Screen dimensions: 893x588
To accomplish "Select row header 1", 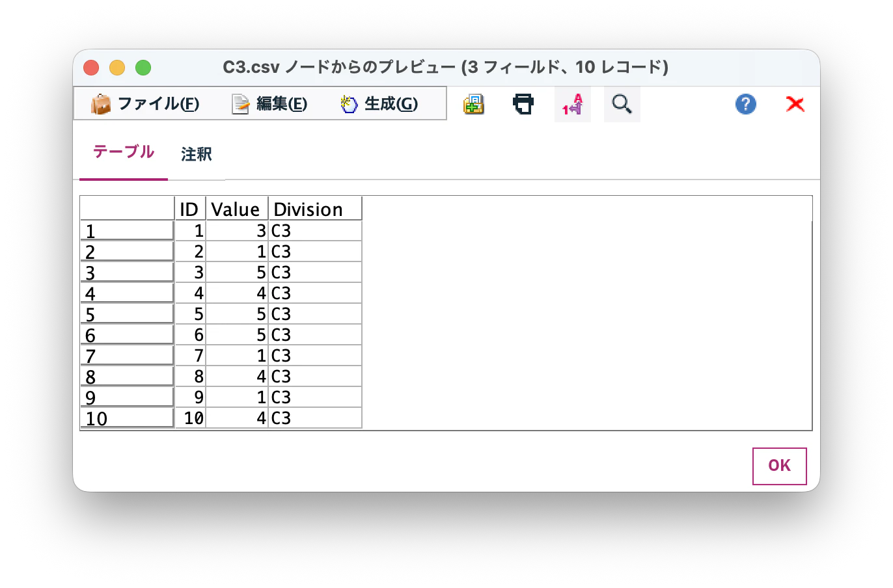I will [x=127, y=231].
